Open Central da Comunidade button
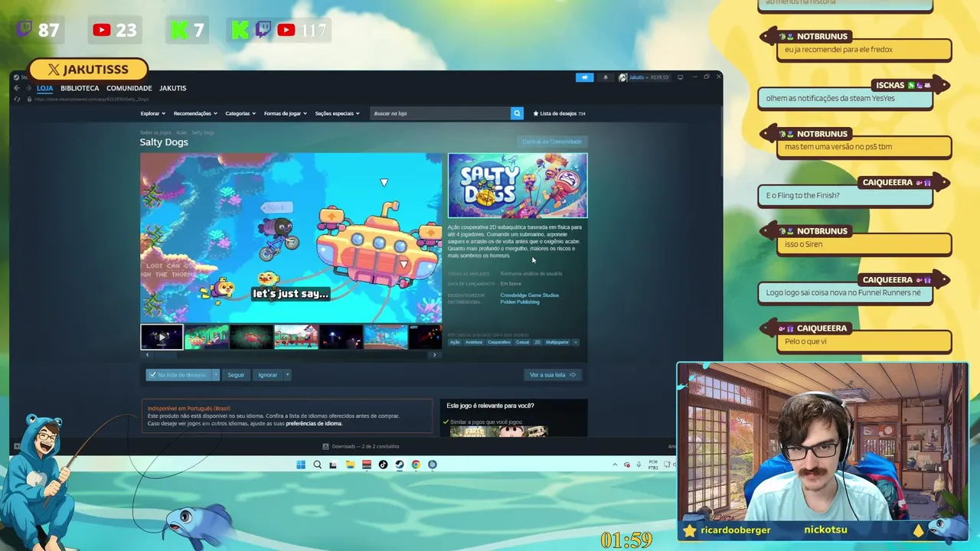Image resolution: width=980 pixels, height=551 pixels. pyautogui.click(x=552, y=142)
